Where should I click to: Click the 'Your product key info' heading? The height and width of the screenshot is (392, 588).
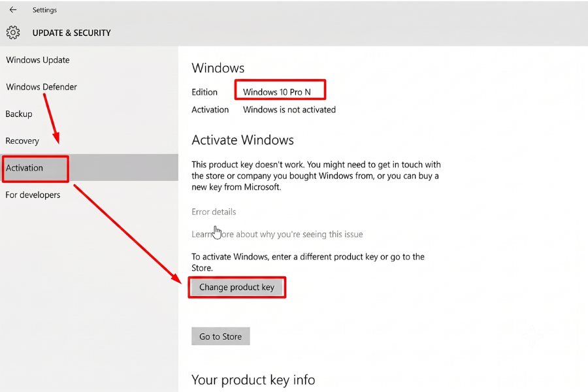(253, 380)
